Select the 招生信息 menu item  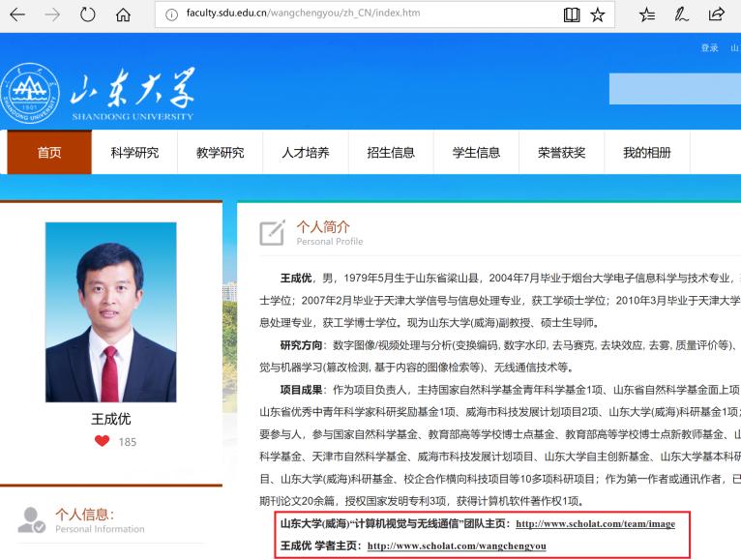(x=391, y=152)
